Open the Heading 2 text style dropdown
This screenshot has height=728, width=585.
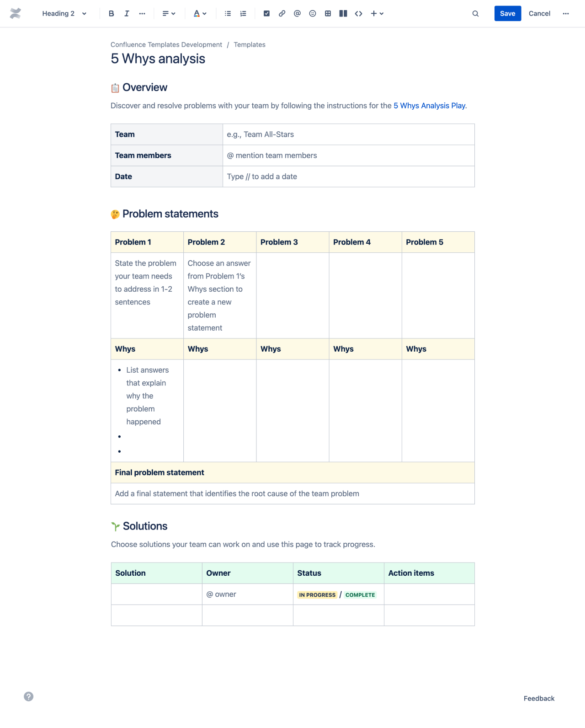click(64, 14)
